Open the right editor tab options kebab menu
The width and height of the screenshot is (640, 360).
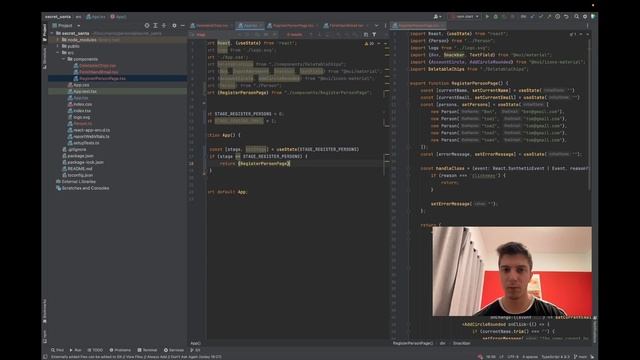[587, 26]
